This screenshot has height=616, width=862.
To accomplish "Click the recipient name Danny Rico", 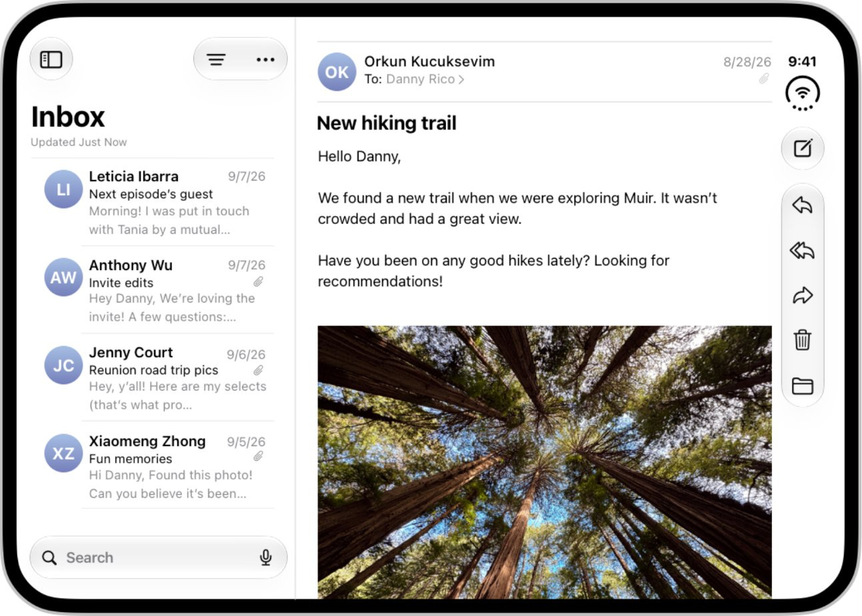I will [x=420, y=79].
